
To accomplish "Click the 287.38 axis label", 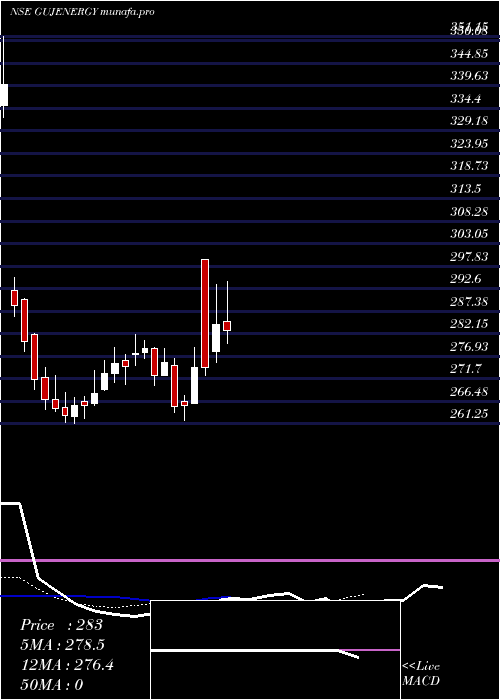I will tap(469, 301).
